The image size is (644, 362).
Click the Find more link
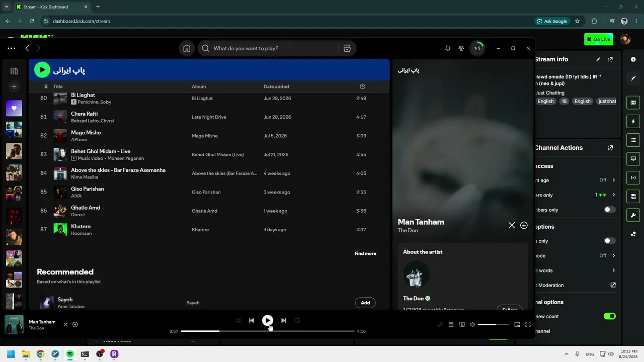[365, 253]
